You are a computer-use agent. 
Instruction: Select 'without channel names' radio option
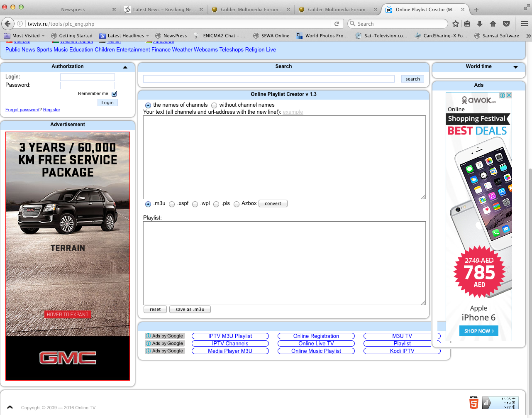coord(214,105)
